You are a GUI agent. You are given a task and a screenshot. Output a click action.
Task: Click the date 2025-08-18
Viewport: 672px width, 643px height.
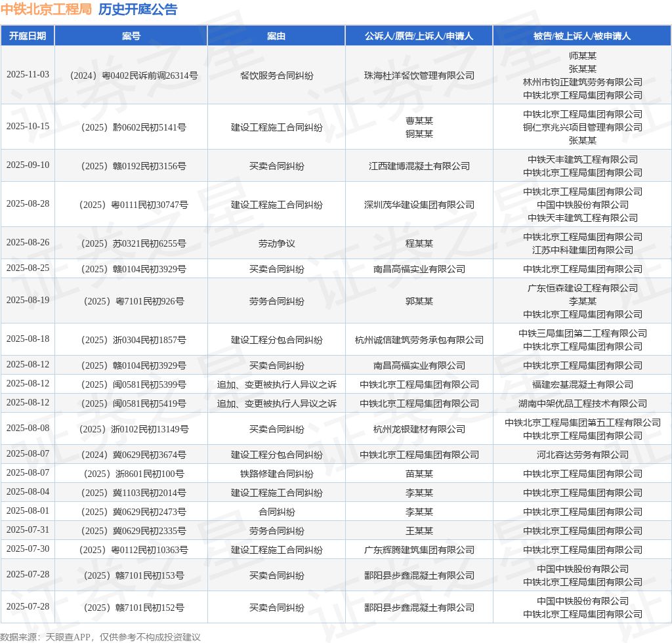pyautogui.click(x=28, y=339)
